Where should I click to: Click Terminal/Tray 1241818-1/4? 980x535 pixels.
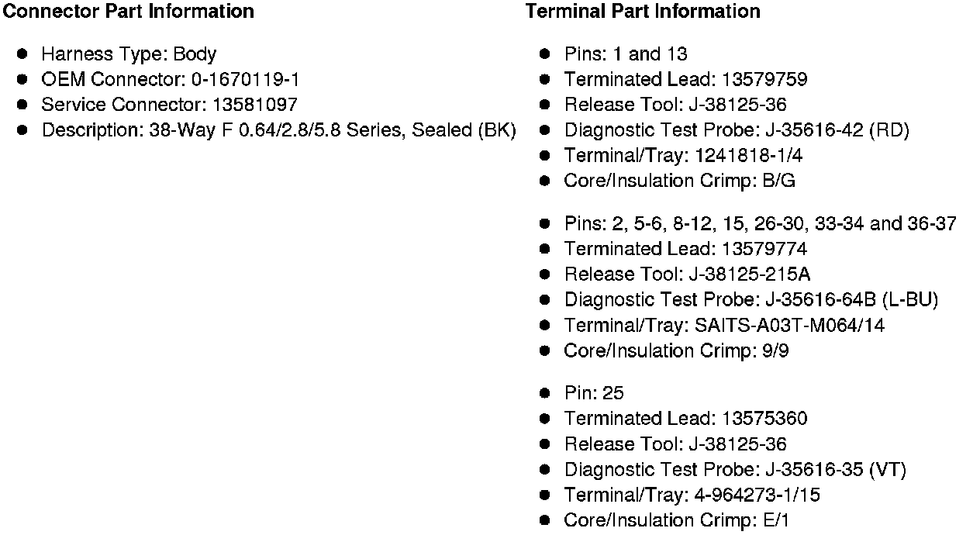[x=683, y=156]
